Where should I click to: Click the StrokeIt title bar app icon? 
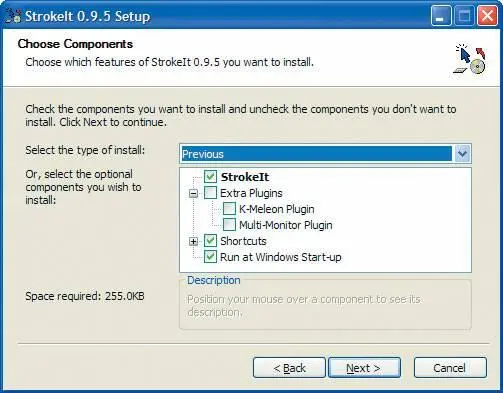[14, 16]
